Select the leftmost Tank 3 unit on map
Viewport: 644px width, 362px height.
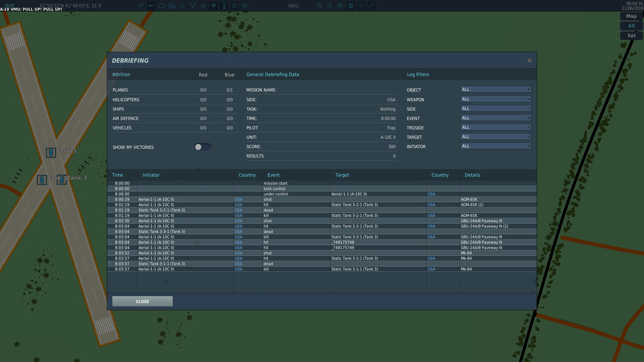(41, 180)
